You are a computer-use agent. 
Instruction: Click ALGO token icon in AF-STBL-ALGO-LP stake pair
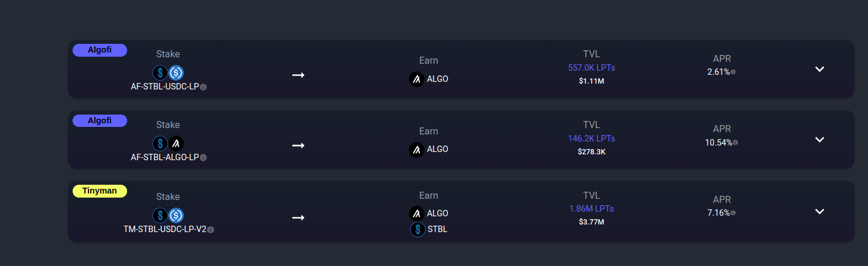coord(176,143)
